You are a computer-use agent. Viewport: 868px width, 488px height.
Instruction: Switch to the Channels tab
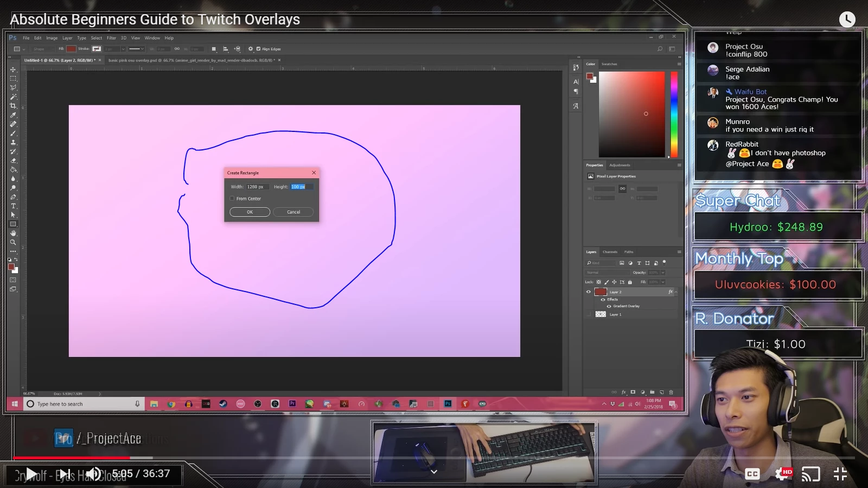point(610,252)
